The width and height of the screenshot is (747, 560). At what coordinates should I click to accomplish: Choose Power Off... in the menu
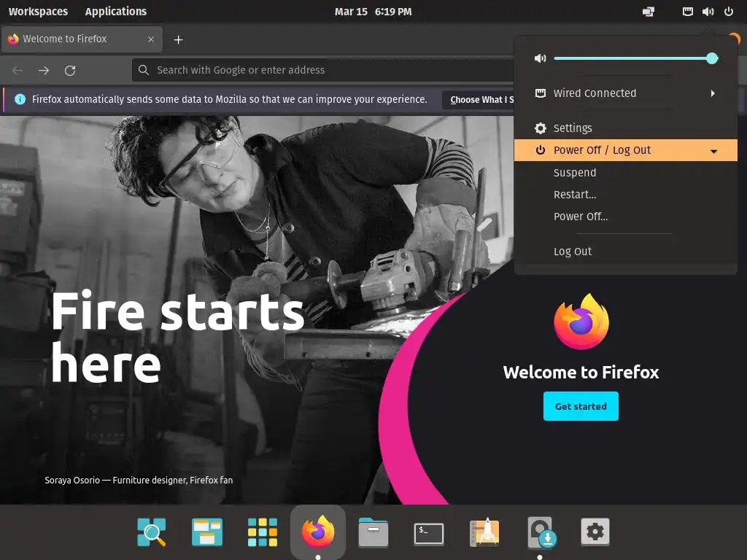click(x=625, y=216)
